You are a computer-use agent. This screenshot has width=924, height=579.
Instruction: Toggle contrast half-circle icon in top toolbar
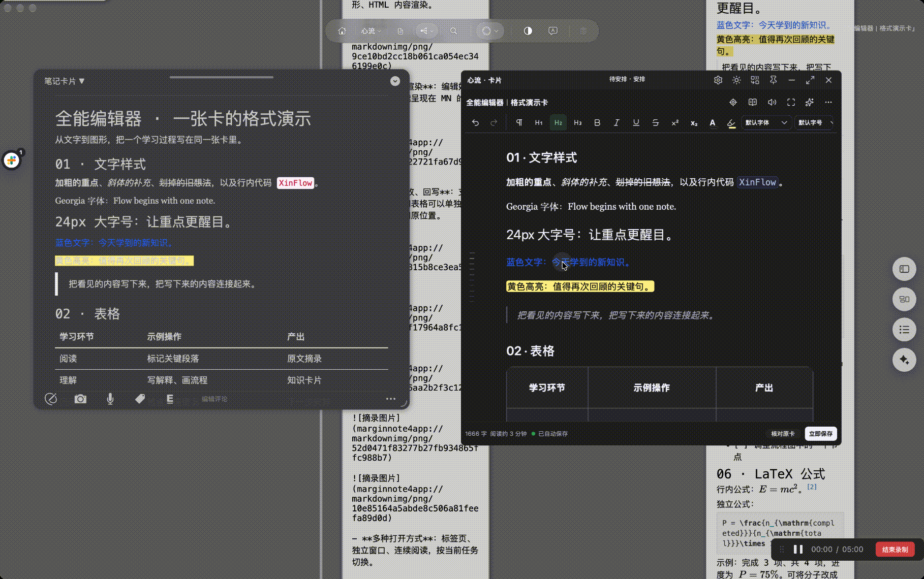[528, 31]
